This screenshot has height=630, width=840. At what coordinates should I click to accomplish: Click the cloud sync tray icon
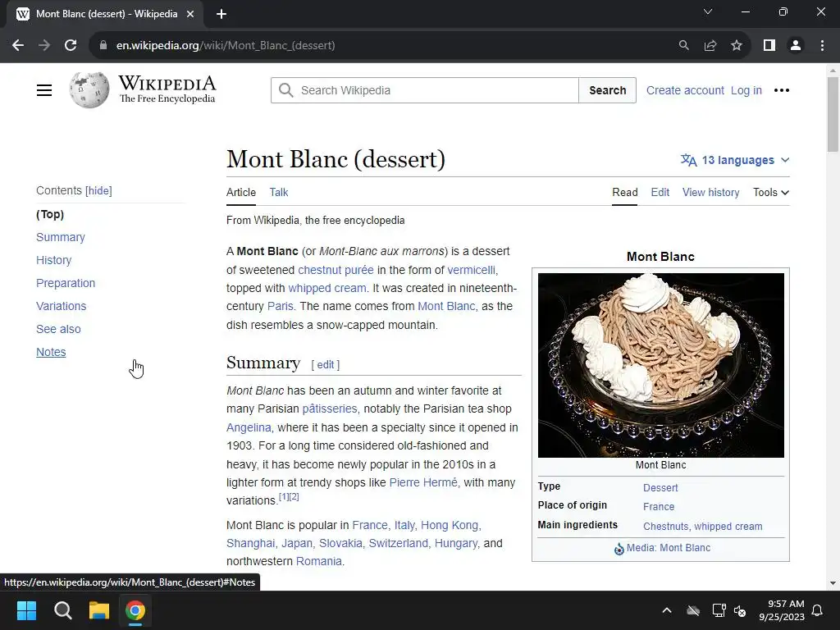tap(693, 610)
